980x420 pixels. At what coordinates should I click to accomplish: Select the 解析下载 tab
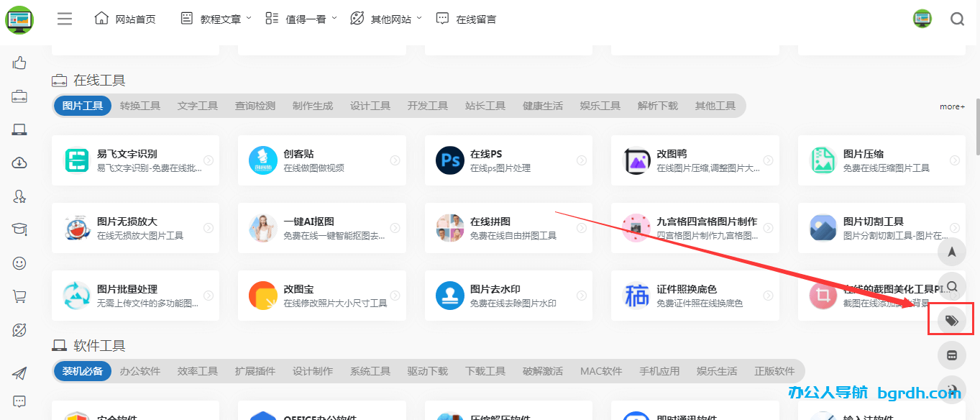coord(658,106)
